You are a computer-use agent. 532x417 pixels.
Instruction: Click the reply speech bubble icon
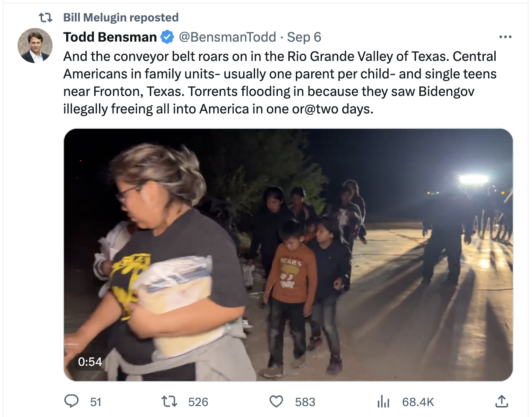click(x=71, y=401)
